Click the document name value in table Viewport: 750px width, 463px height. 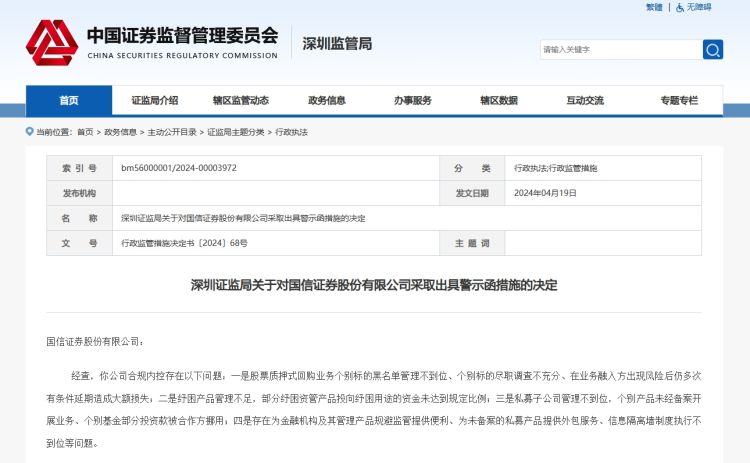[x=243, y=219]
